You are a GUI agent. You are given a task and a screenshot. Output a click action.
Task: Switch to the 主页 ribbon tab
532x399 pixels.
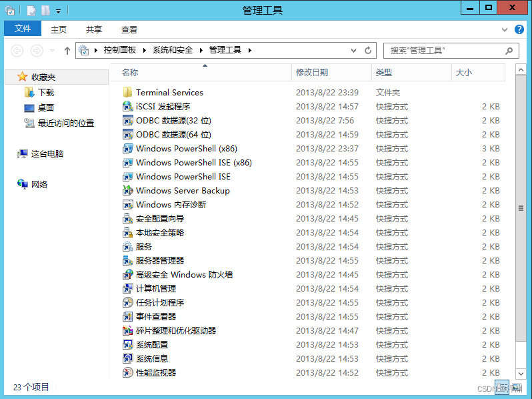(59, 30)
